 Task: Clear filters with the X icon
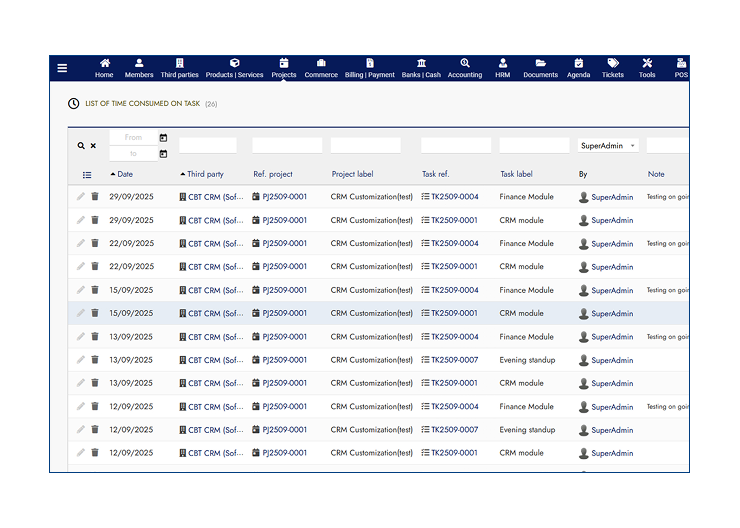[x=93, y=146]
